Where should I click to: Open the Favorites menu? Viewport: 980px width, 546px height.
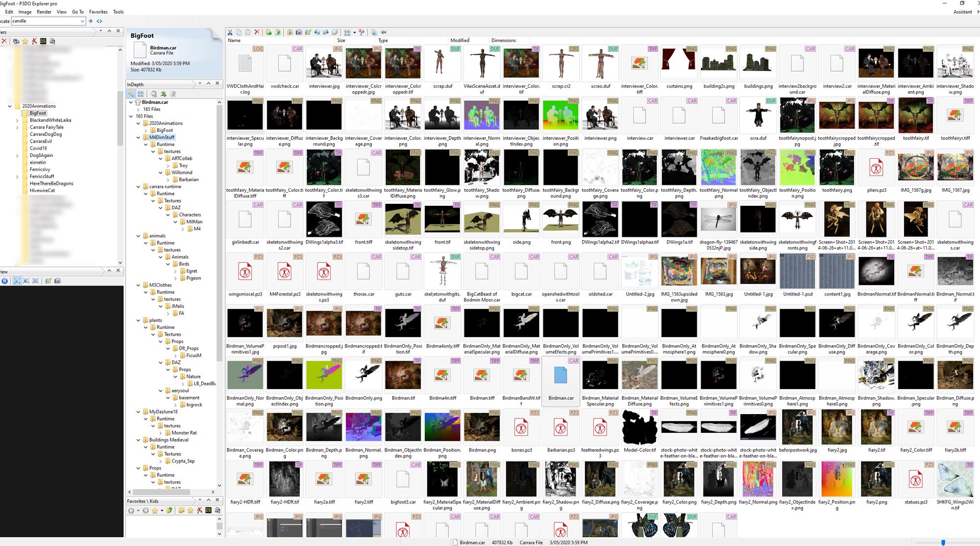[98, 12]
